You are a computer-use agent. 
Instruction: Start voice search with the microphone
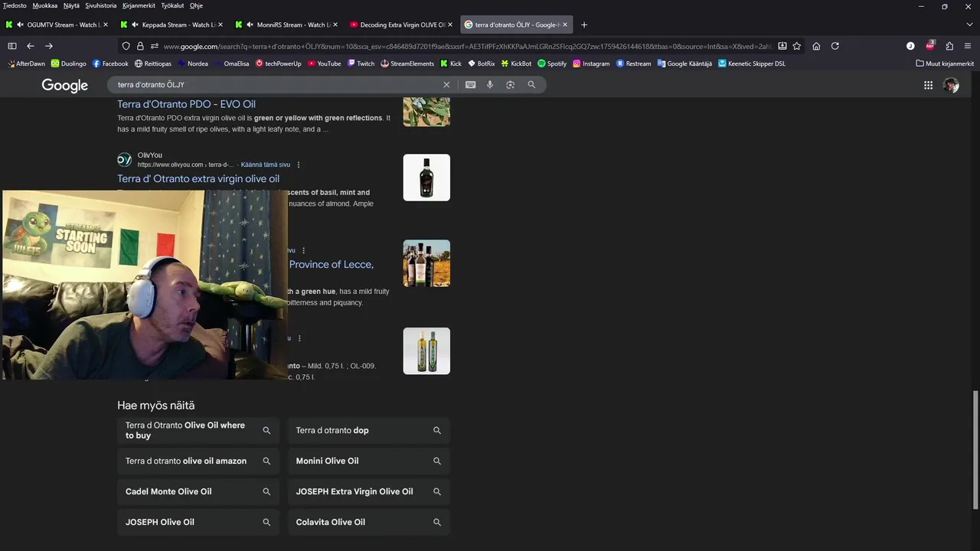pos(490,85)
